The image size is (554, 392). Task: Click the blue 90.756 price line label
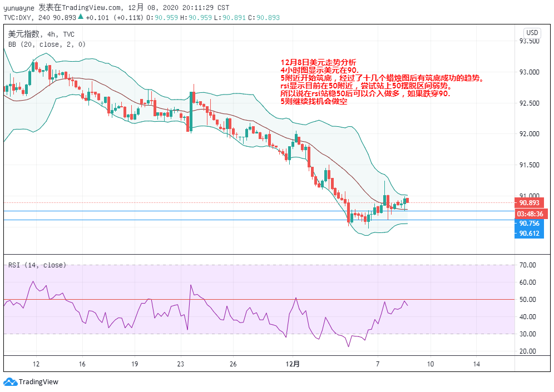tap(529, 223)
